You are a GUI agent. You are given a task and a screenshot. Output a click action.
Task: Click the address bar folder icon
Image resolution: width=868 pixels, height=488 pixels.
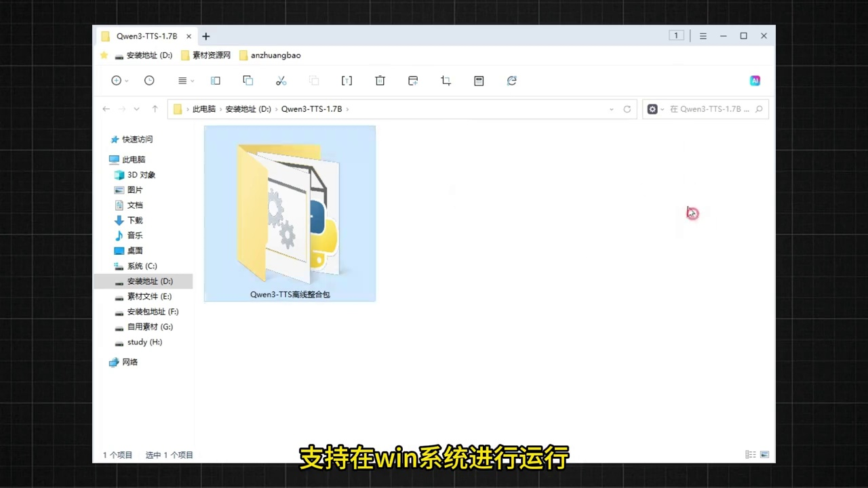pos(178,109)
